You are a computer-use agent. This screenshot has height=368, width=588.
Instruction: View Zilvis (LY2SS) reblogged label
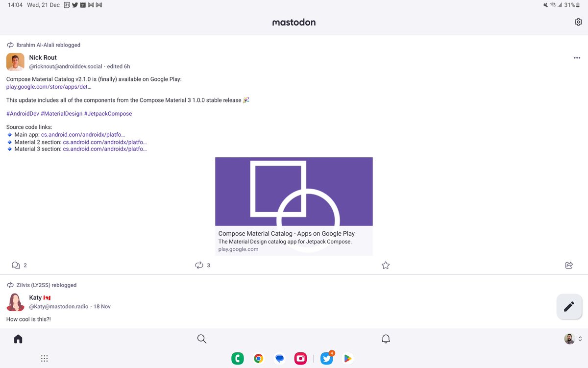coord(47,285)
